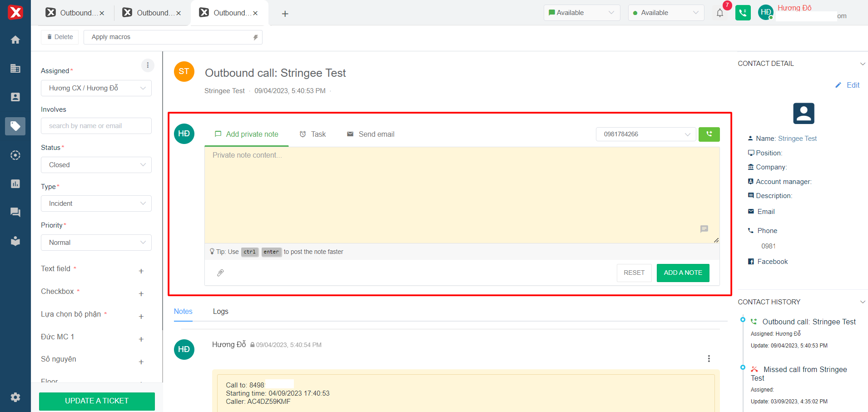The image size is (868, 412).
Task: Open the three-dot menu beside Assigned
Action: [x=148, y=65]
